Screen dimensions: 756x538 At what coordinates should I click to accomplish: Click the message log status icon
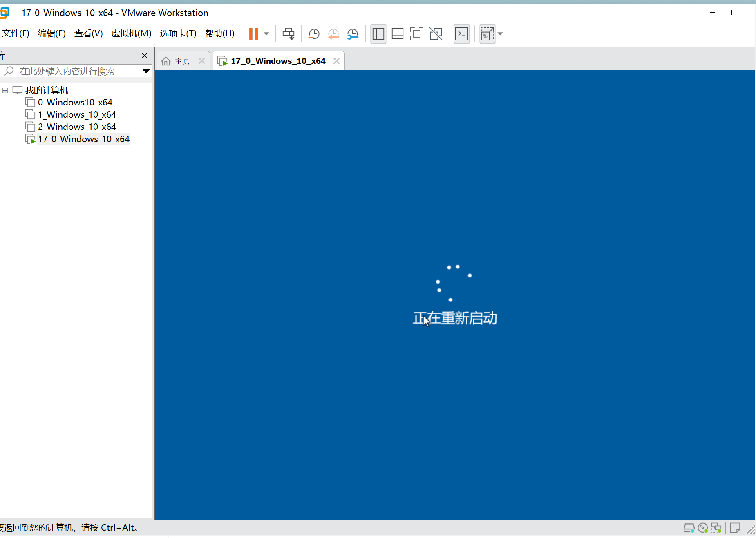point(735,528)
